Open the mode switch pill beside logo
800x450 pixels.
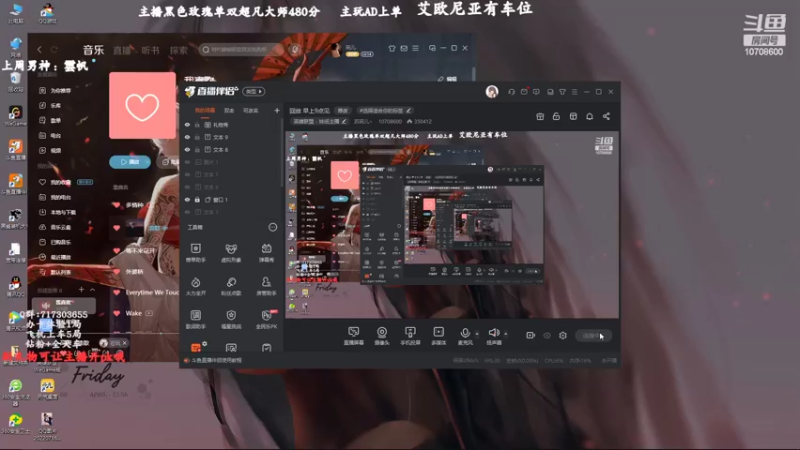(x=254, y=91)
